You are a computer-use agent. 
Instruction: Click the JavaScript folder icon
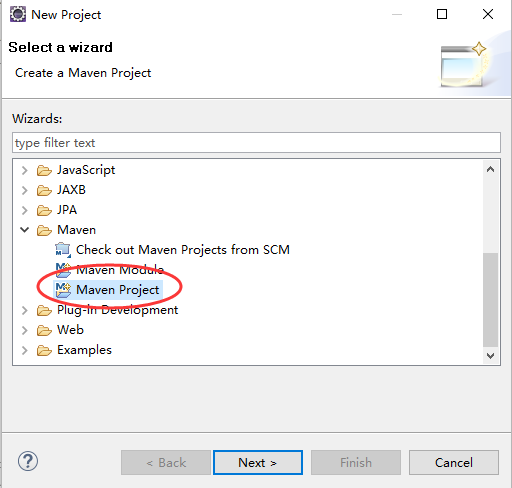pos(44,170)
